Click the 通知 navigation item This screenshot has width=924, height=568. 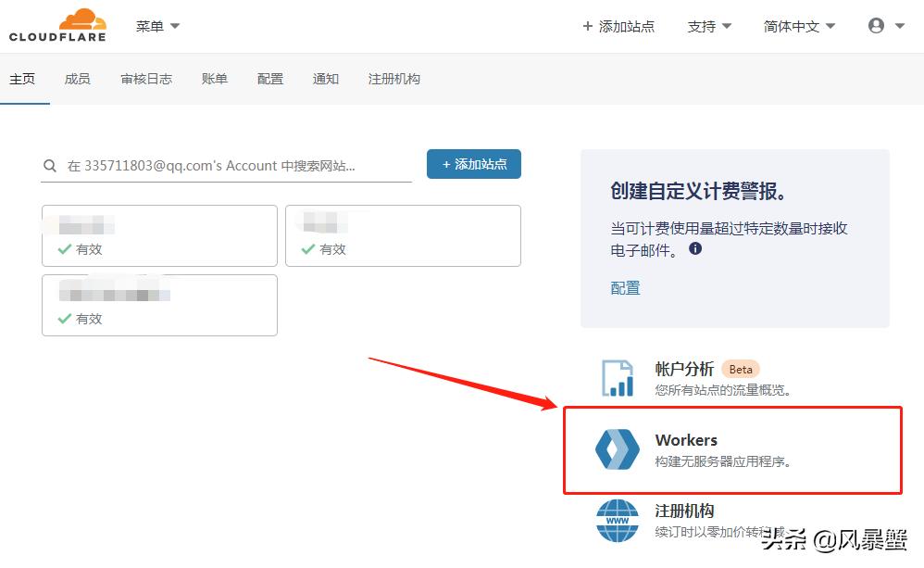(x=326, y=79)
